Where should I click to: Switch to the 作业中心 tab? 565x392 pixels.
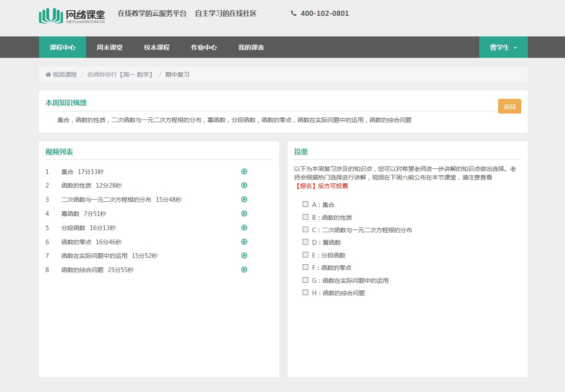(204, 47)
